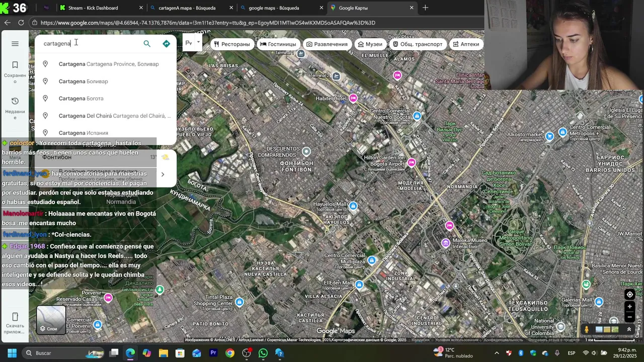Select suggestion Cartagena Боливар
Image resolution: width=644 pixels, height=362 pixels.
pyautogui.click(x=106, y=81)
